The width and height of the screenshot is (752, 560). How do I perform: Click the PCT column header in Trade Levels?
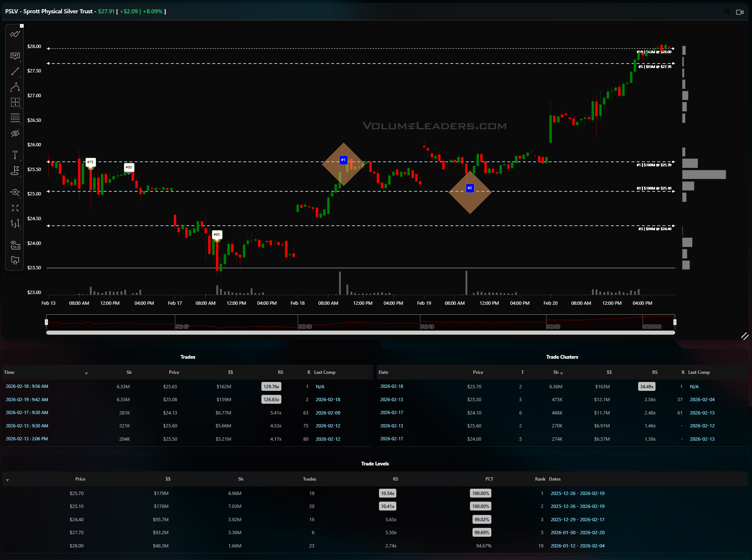coord(489,479)
